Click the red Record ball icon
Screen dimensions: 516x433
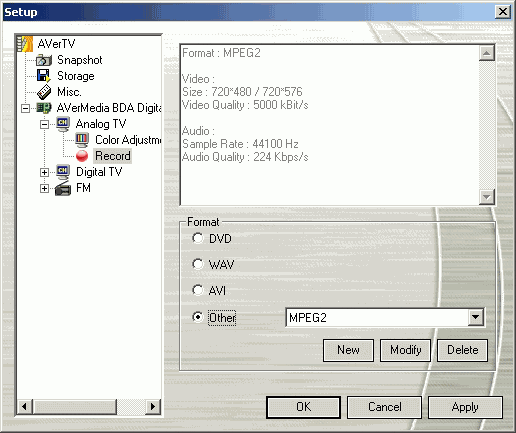(x=82, y=156)
